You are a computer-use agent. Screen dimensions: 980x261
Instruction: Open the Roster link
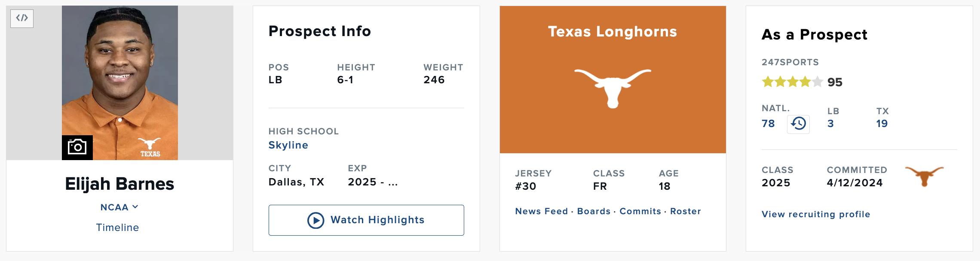(685, 211)
